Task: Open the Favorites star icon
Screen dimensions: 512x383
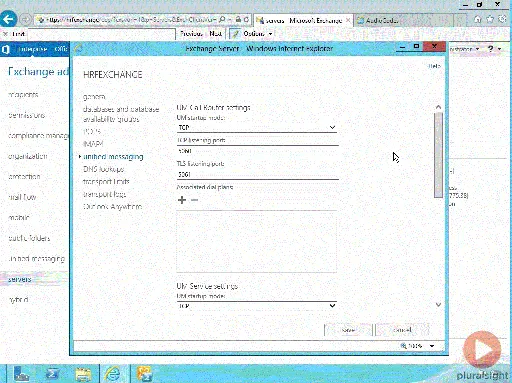Action: tap(490, 19)
